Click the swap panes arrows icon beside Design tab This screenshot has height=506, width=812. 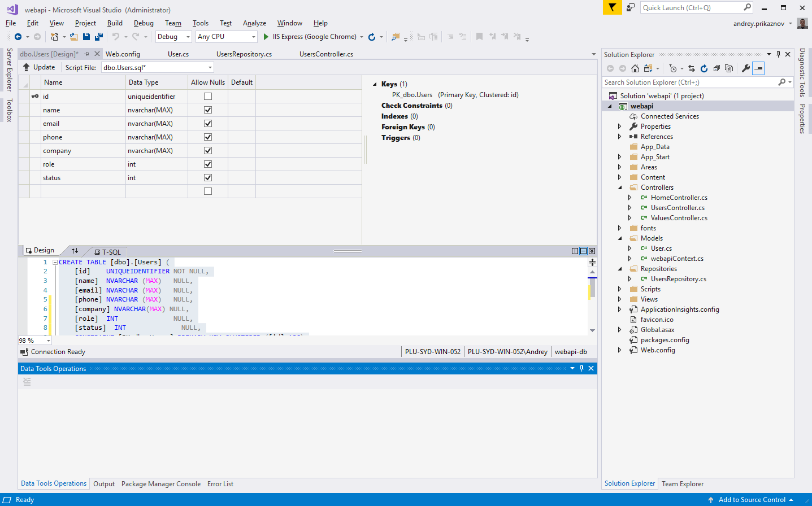click(x=75, y=251)
